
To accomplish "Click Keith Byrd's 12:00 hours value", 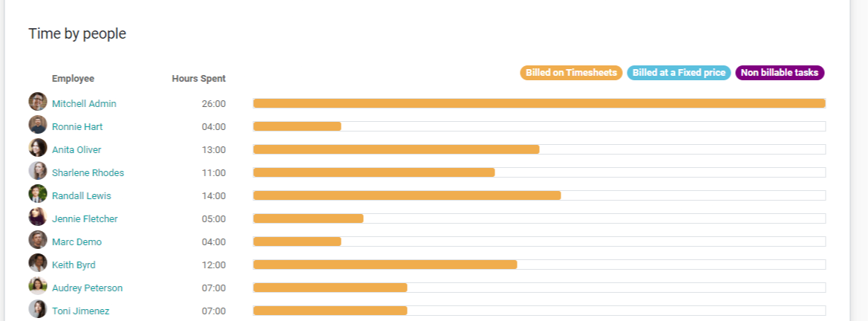I will click(x=214, y=265).
